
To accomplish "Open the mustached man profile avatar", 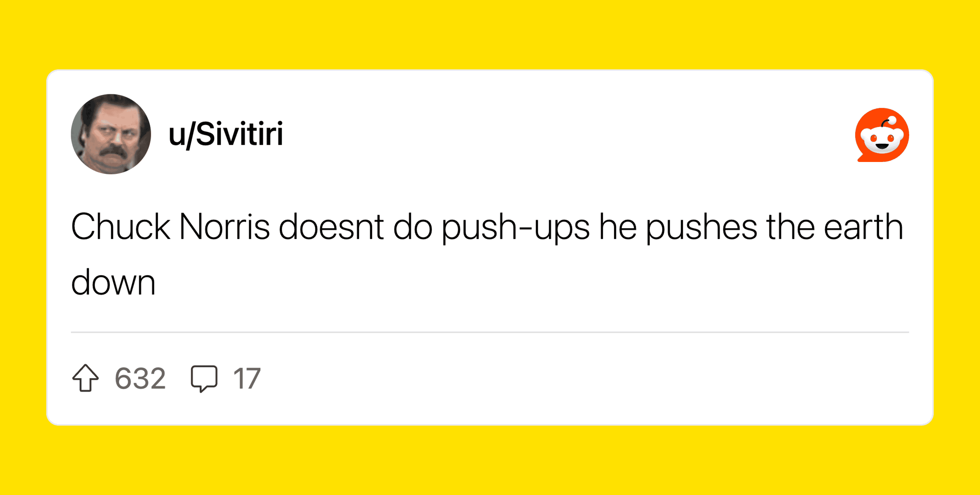I will click(111, 134).
